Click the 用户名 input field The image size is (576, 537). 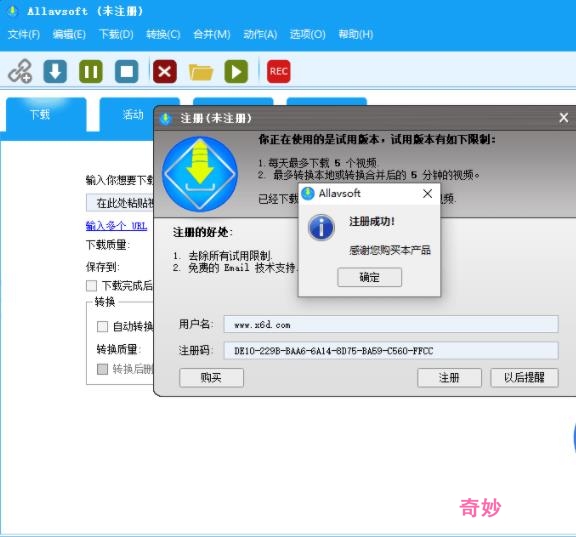click(x=391, y=324)
